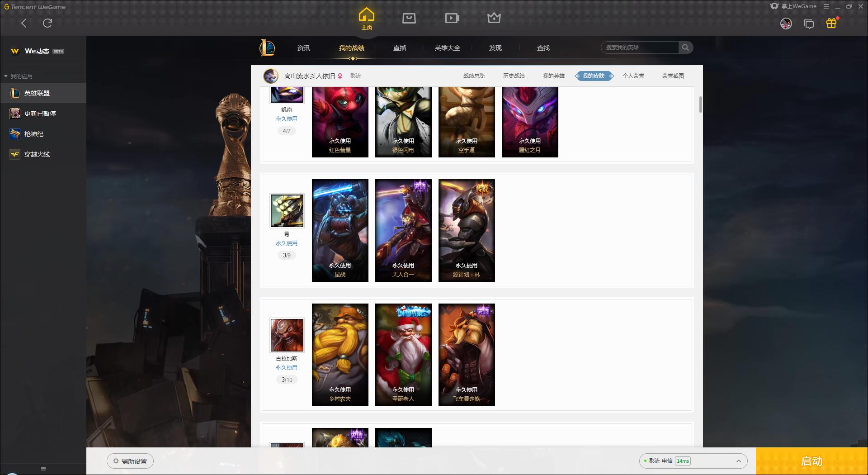Open the chat messages icon
The image size is (868, 475).
pyautogui.click(x=809, y=24)
